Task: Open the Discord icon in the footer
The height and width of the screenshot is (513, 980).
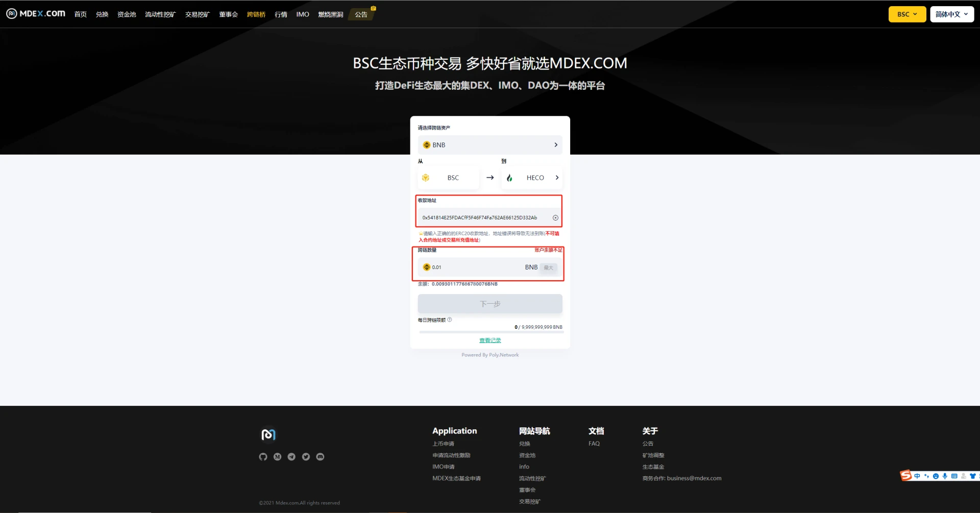Action: point(321,457)
